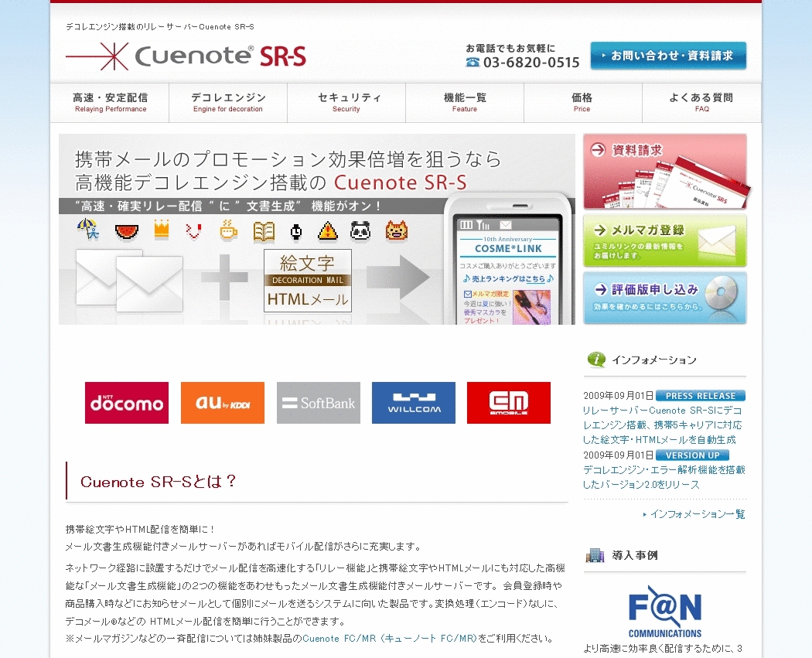Click the phone number 03-6820-0515
Image resolution: width=812 pixels, height=658 pixels.
click(x=531, y=63)
